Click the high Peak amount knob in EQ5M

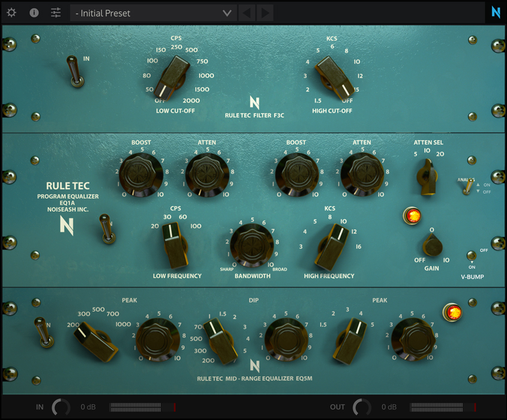coord(413,340)
